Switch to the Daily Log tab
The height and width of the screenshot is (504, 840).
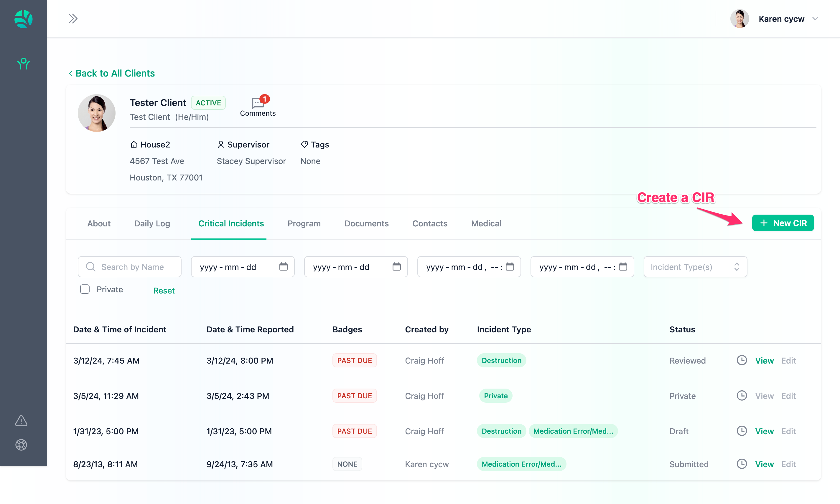pyautogui.click(x=152, y=223)
